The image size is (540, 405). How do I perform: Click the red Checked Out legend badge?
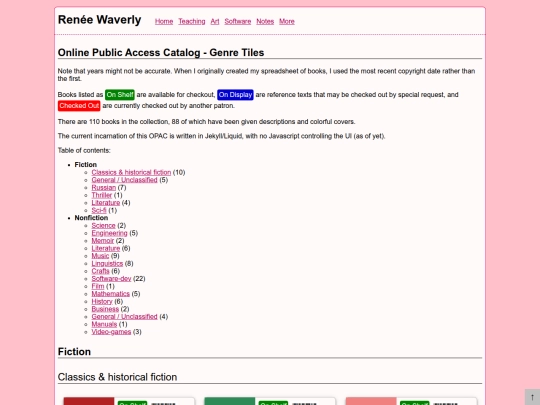pos(79,106)
